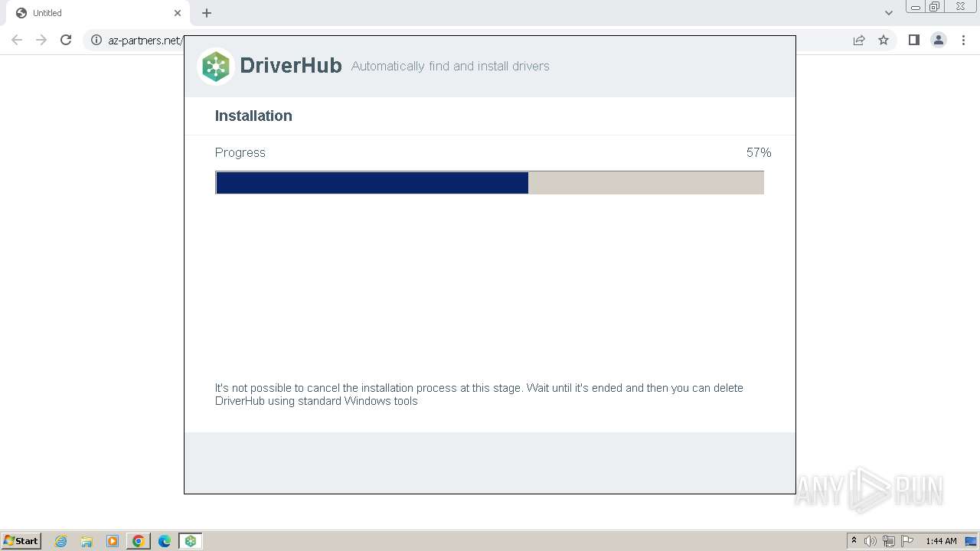Screen dimensions: 980x551
Task: Expand the tab search dropdown arrow
Action: coord(889,13)
